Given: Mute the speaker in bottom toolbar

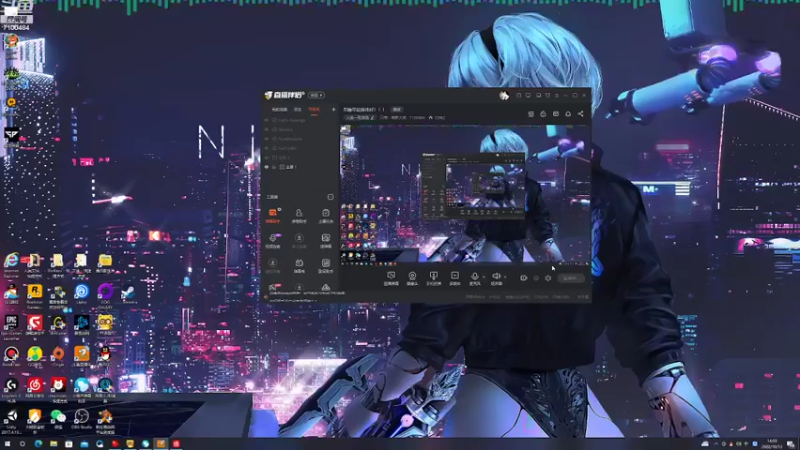Looking at the screenshot, I should click(x=496, y=278).
